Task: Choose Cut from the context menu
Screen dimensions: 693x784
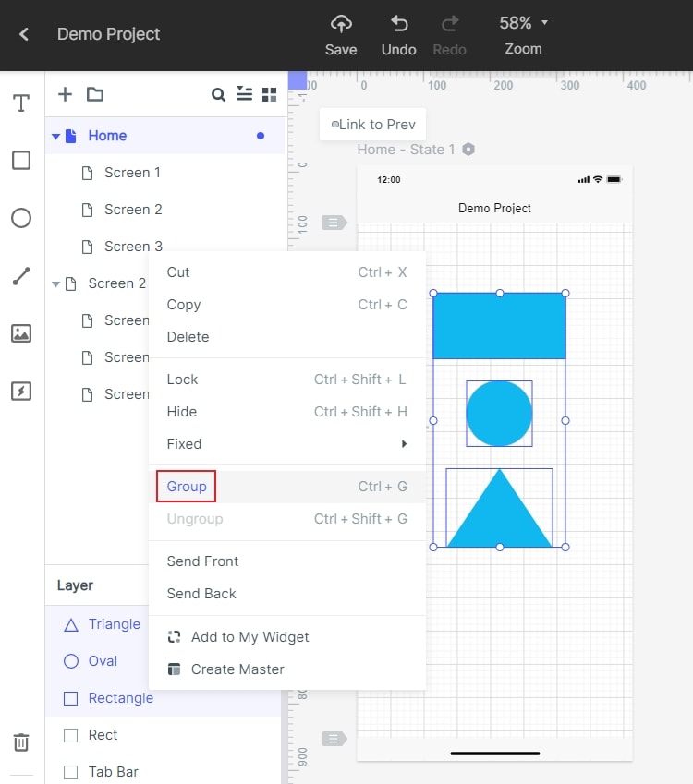Action: click(x=287, y=272)
